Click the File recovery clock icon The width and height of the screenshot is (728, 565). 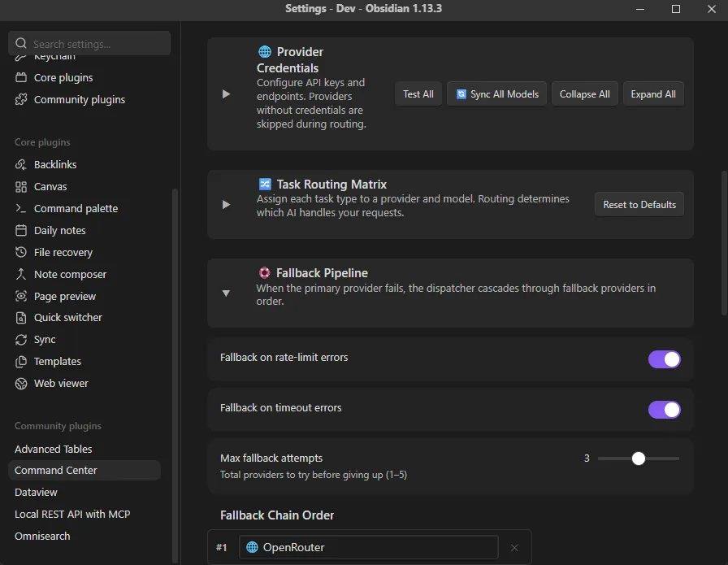[21, 252]
